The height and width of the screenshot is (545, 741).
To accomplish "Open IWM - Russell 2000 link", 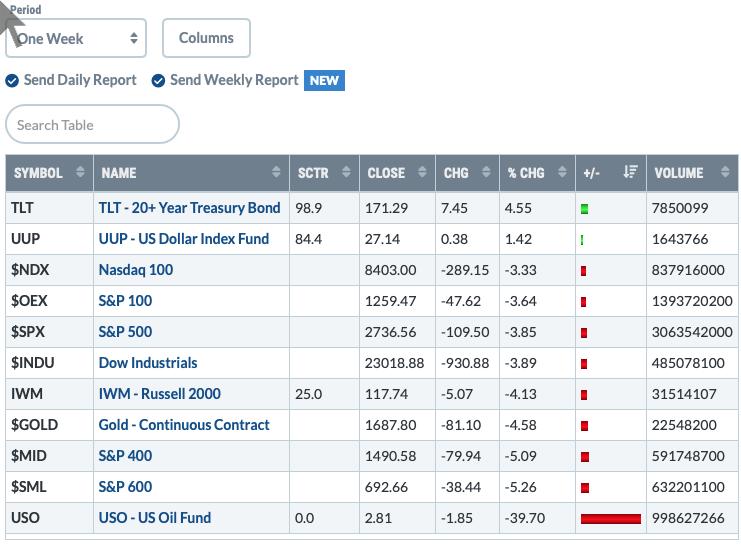I will pos(160,394).
